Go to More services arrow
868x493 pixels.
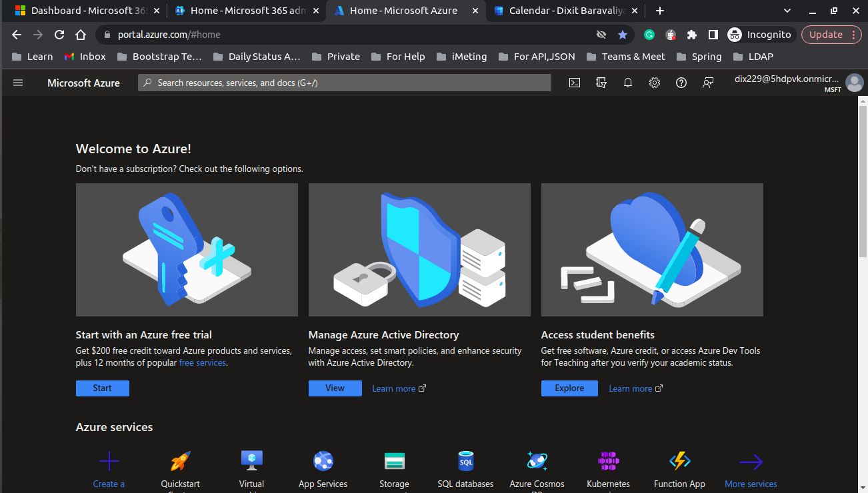point(751,461)
